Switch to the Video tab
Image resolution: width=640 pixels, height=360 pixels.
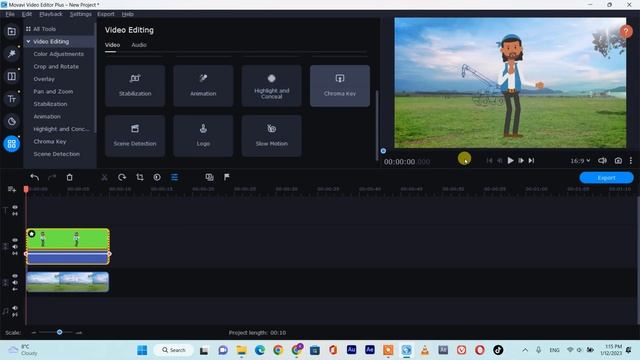coord(112,45)
